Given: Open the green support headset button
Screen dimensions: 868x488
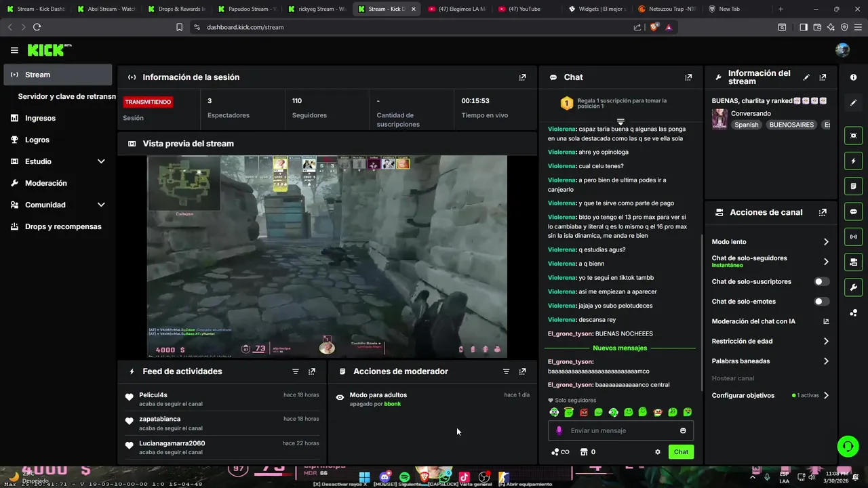Looking at the screenshot, I should (x=848, y=446).
